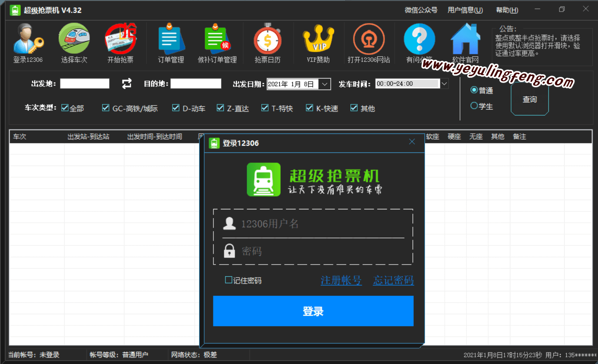Click the 软座 column header

(433, 136)
